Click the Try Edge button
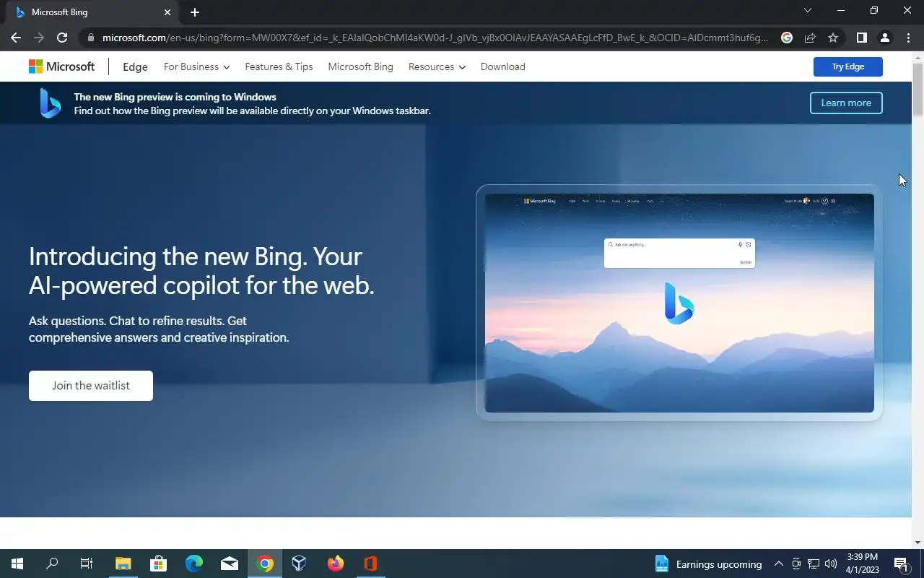This screenshot has height=578, width=924. click(847, 66)
